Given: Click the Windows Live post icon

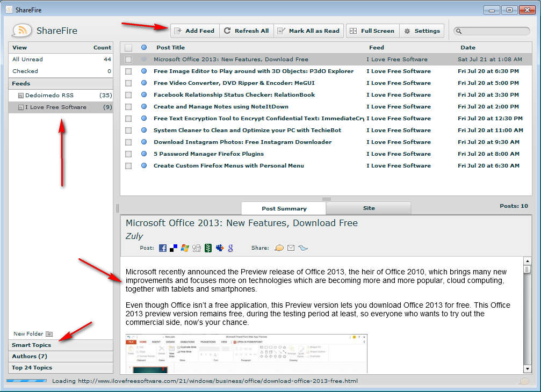Looking at the screenshot, I should [185, 248].
